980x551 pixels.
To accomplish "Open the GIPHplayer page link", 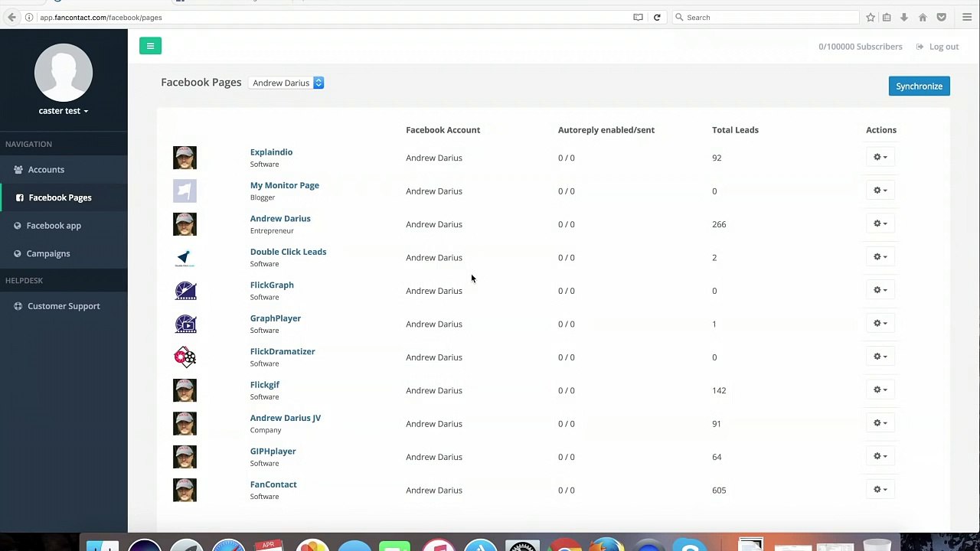I will pyautogui.click(x=273, y=452).
